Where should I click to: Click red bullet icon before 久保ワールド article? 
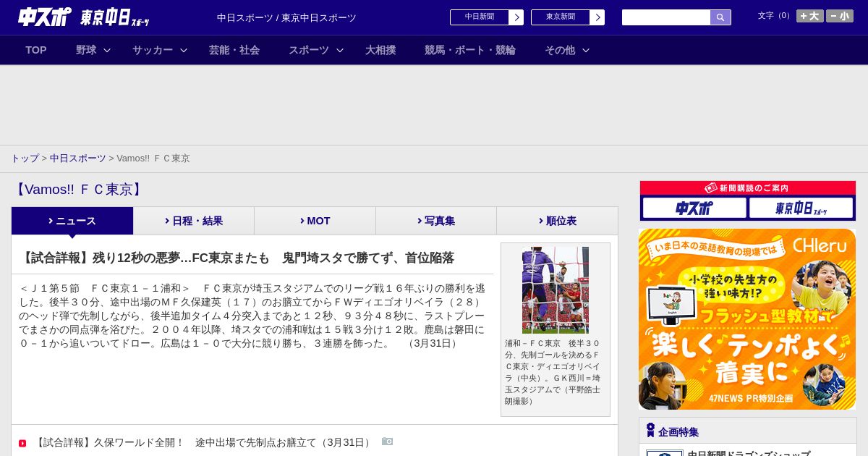22,443
